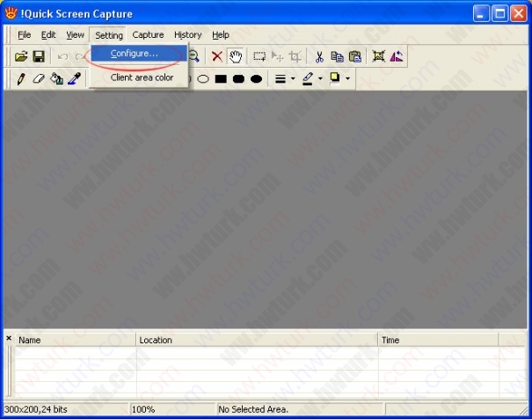Screen dimensions: 532x419
Task: Open the line color dropdown arrow
Action: [x=320, y=79]
